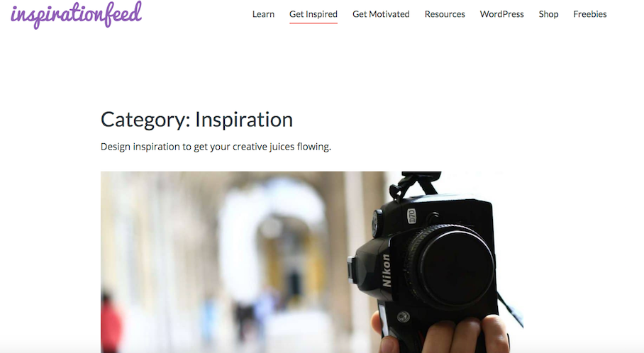Click the red underline beneath Get Inspired
644x353 pixels.
pos(313,23)
